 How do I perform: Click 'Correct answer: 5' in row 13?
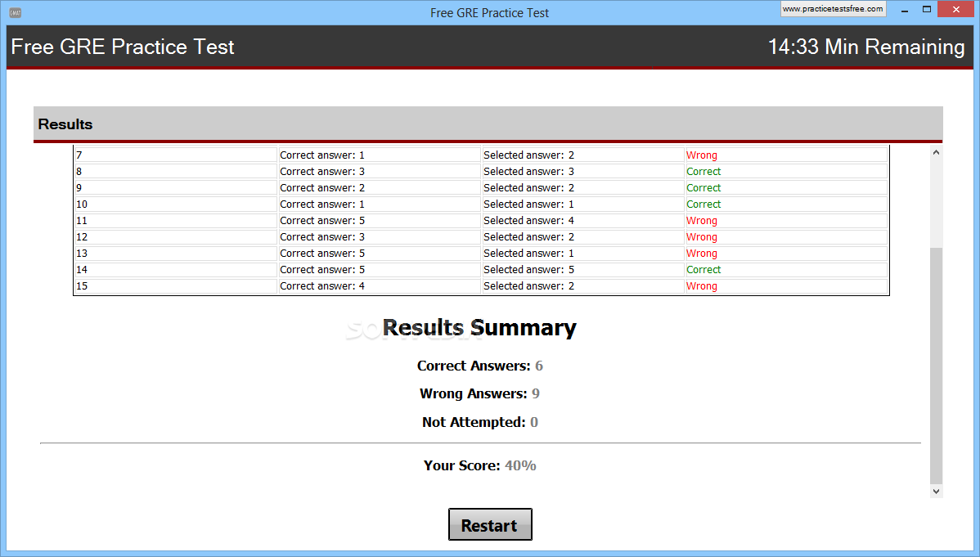[x=321, y=254]
